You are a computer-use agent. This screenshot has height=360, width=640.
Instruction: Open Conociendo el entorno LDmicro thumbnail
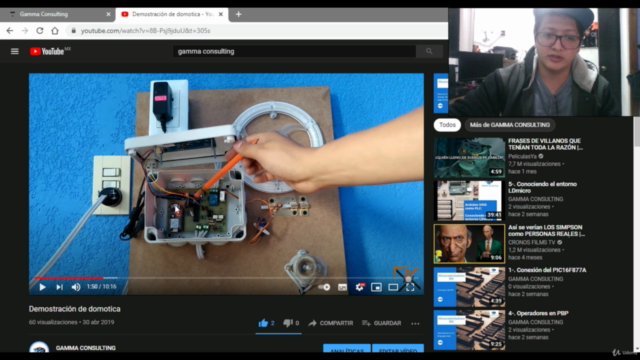click(x=469, y=201)
